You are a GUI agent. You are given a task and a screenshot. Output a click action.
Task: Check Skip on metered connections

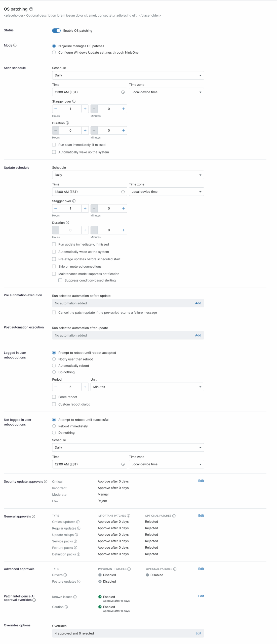tap(54, 266)
